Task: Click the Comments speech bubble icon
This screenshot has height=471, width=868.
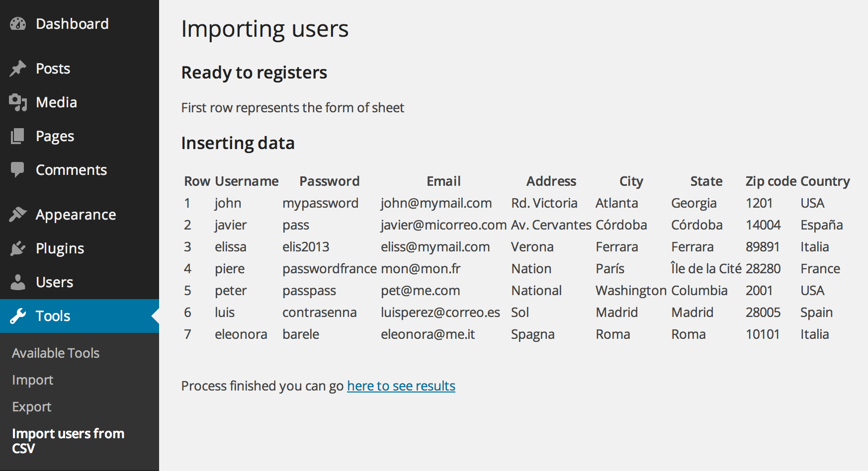Action: [18, 170]
